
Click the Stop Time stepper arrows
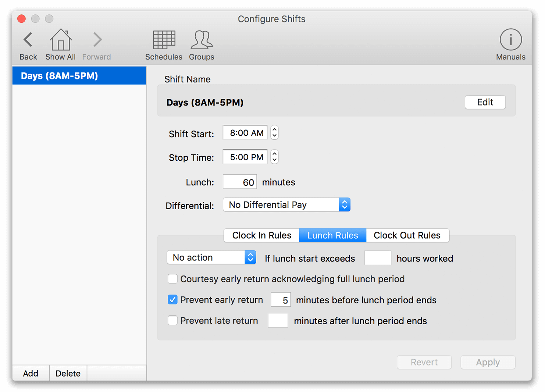pyautogui.click(x=274, y=157)
